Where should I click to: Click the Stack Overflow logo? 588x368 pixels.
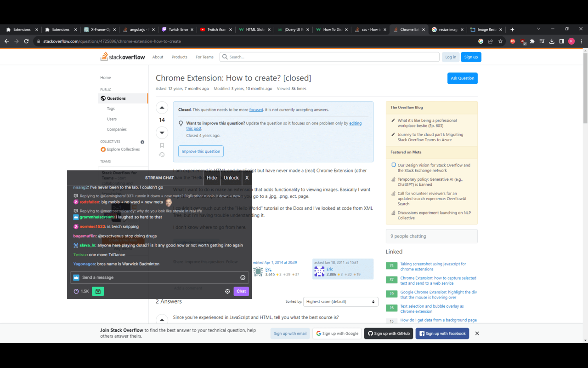coord(123,57)
